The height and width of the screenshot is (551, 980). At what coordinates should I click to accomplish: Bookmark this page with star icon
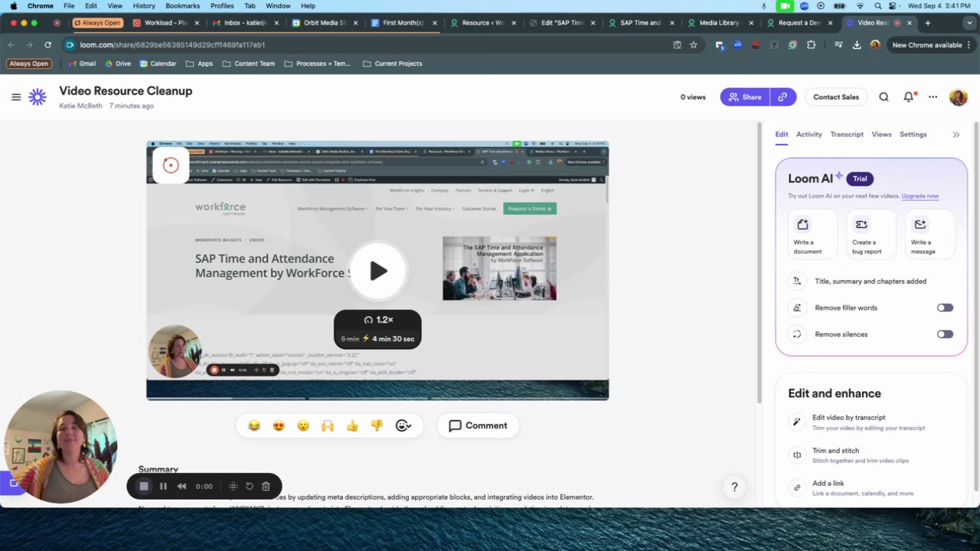[x=694, y=45]
